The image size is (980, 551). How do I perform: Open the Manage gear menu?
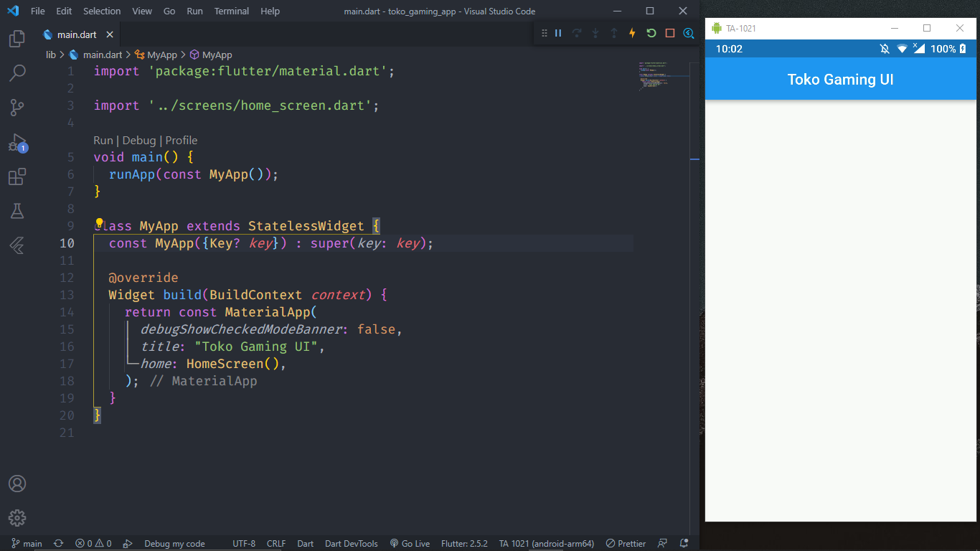(17, 518)
